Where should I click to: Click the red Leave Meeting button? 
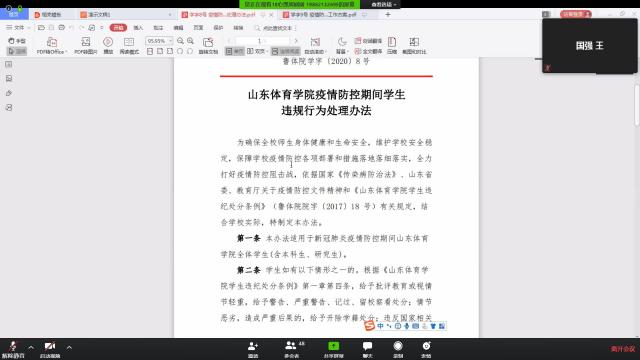tap(623, 349)
